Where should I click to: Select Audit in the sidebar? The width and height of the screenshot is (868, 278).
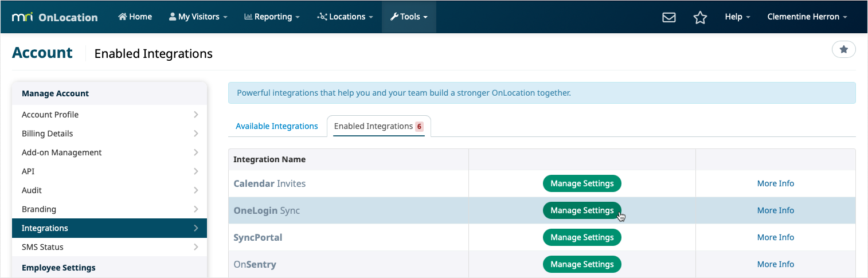click(110, 190)
